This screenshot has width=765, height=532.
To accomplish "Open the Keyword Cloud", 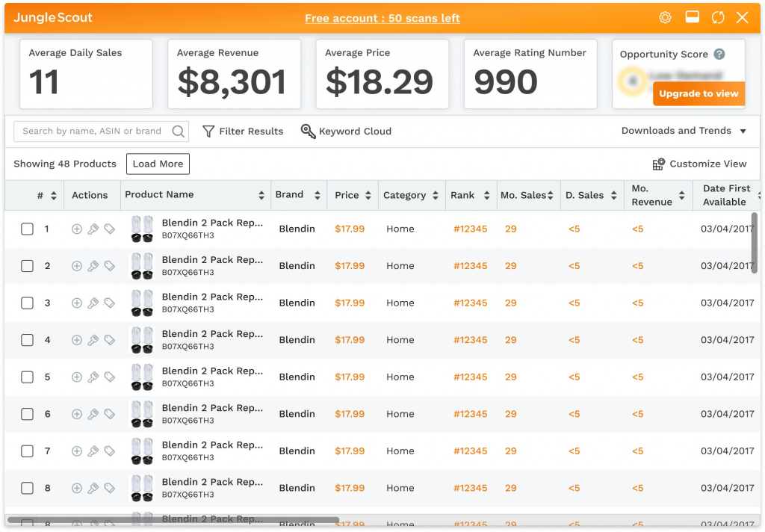I will click(346, 132).
